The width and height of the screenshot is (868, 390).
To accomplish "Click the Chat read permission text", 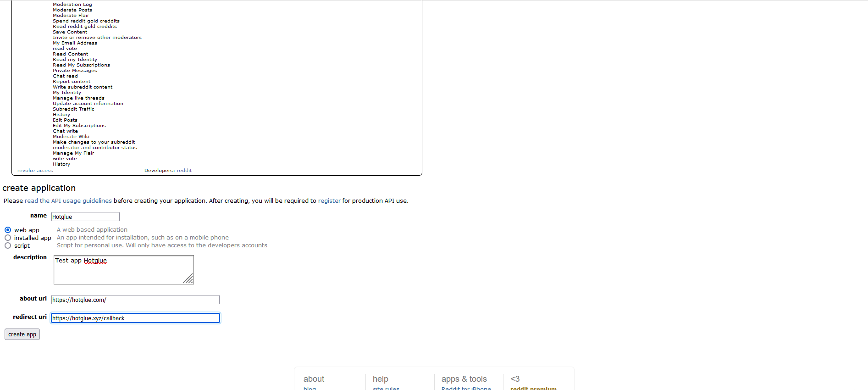I will 65,76.
